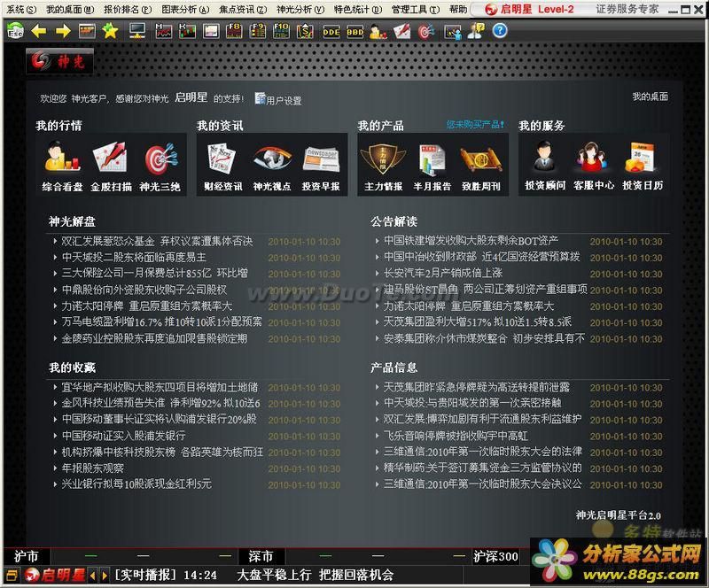
Task: Click the F8 toolbar icon
Action: 234,31
